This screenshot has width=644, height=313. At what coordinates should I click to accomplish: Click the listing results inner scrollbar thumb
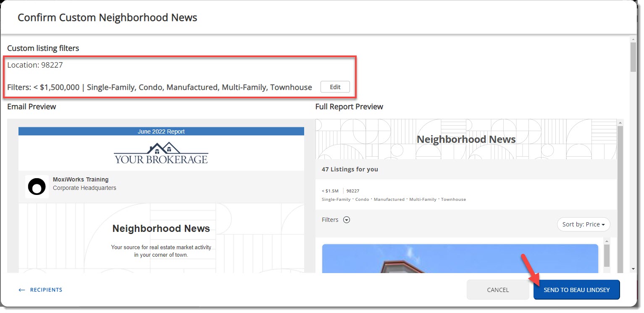[x=607, y=255]
